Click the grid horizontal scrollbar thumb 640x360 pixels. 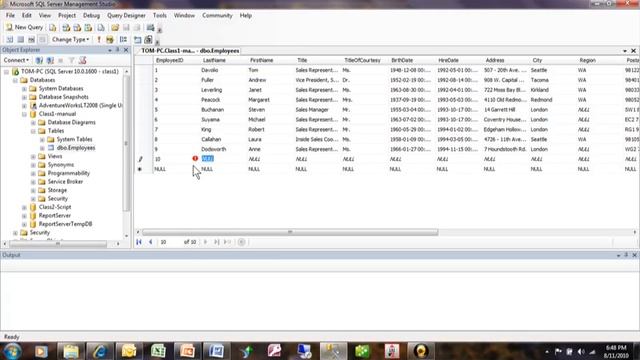click(x=290, y=232)
